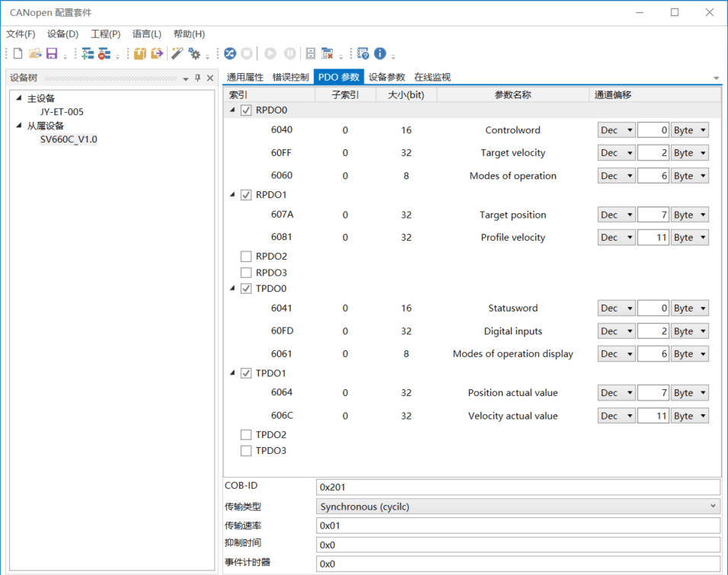Click the 抑制时间 input field
This screenshot has width=728, height=575.
pyautogui.click(x=518, y=545)
